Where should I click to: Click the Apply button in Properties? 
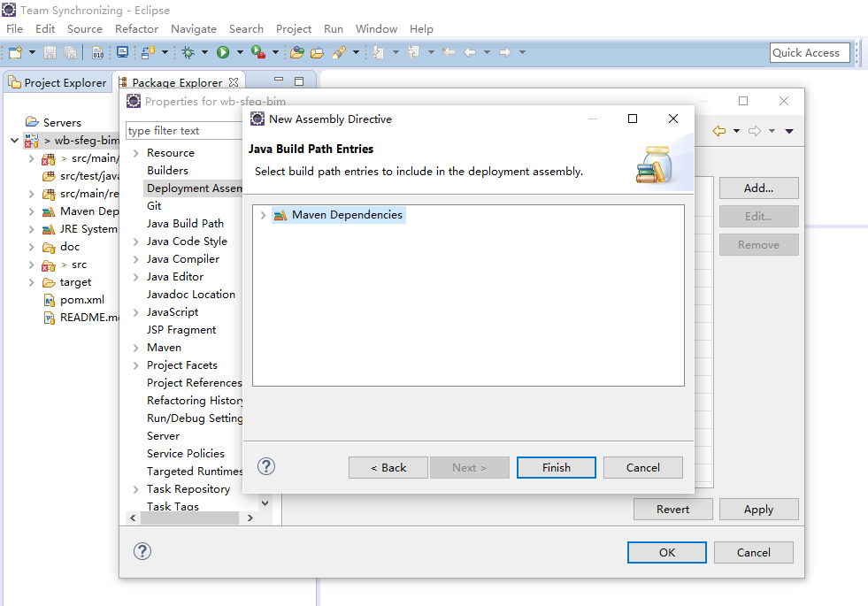[759, 510]
